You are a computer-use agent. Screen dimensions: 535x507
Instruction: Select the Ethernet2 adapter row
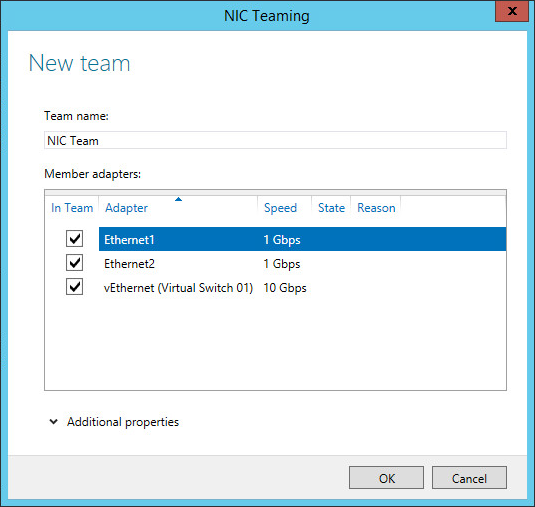click(302, 263)
